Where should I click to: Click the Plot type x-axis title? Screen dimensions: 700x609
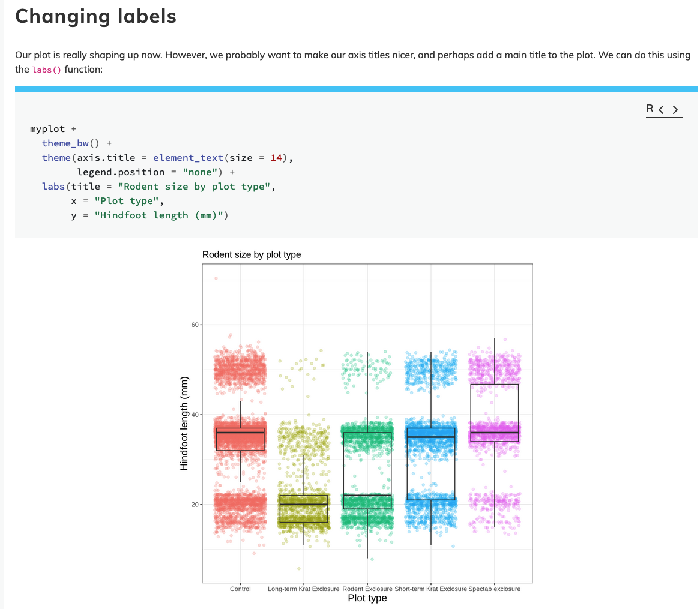tap(367, 598)
